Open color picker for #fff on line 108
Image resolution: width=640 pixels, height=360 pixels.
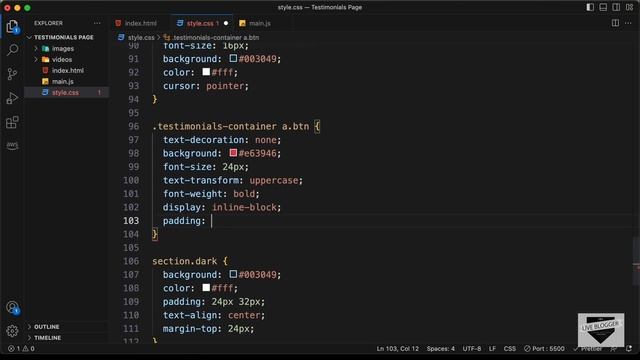click(x=206, y=287)
